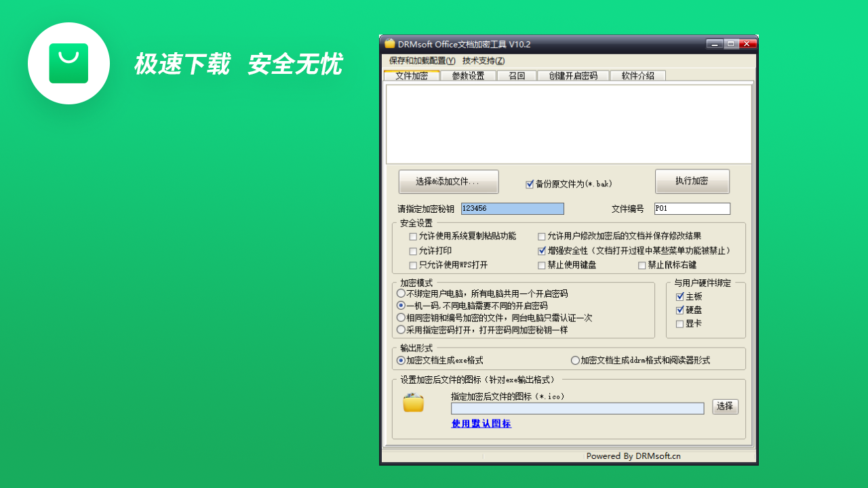Select 采用指定密码打开 mode
868x488 pixels.
(400, 330)
